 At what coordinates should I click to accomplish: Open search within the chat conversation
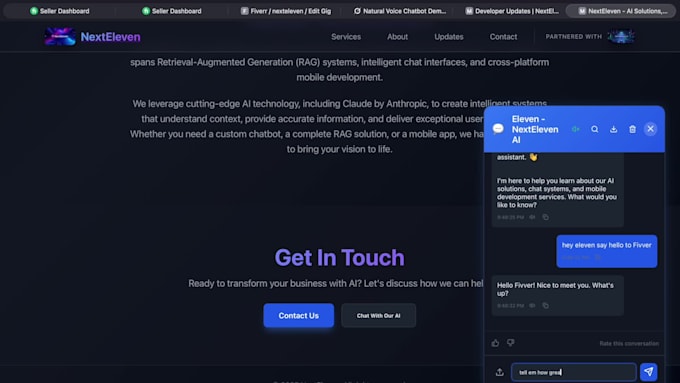pos(595,129)
